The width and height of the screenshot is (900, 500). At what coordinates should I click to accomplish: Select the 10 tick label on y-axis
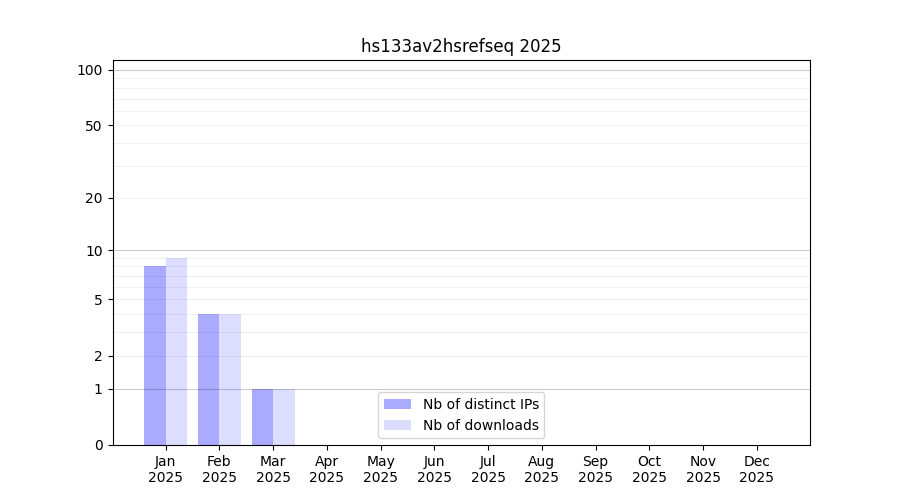click(93, 250)
